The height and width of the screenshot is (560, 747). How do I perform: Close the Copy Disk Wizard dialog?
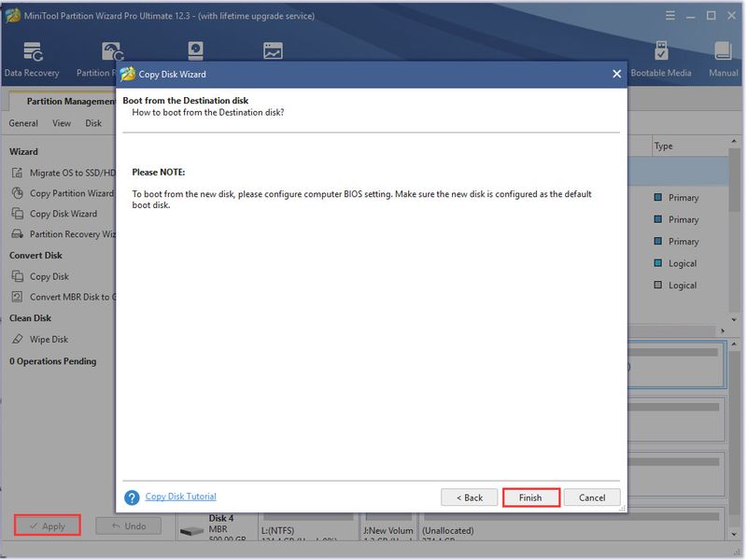(x=616, y=74)
